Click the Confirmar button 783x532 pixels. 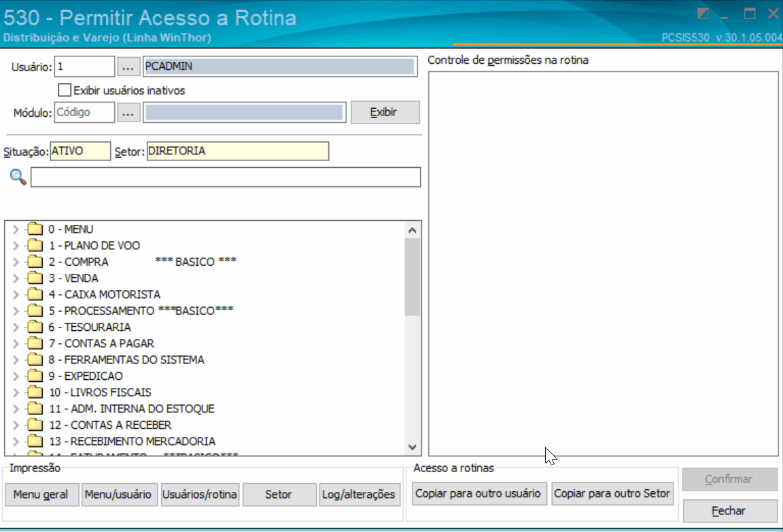[729, 479]
